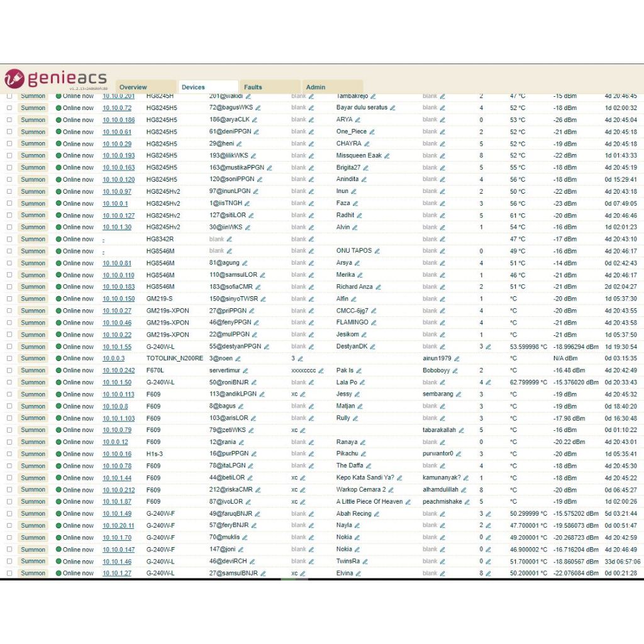Edit 'A Little Piece Of Heaven' using its pencil
Screen dimensions: 644x644
tap(408, 502)
